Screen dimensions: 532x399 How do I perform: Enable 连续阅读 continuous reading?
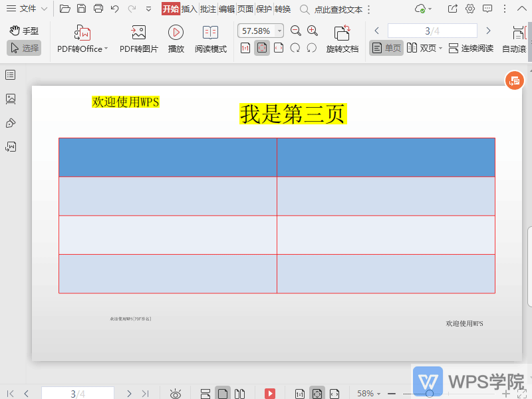(x=471, y=49)
